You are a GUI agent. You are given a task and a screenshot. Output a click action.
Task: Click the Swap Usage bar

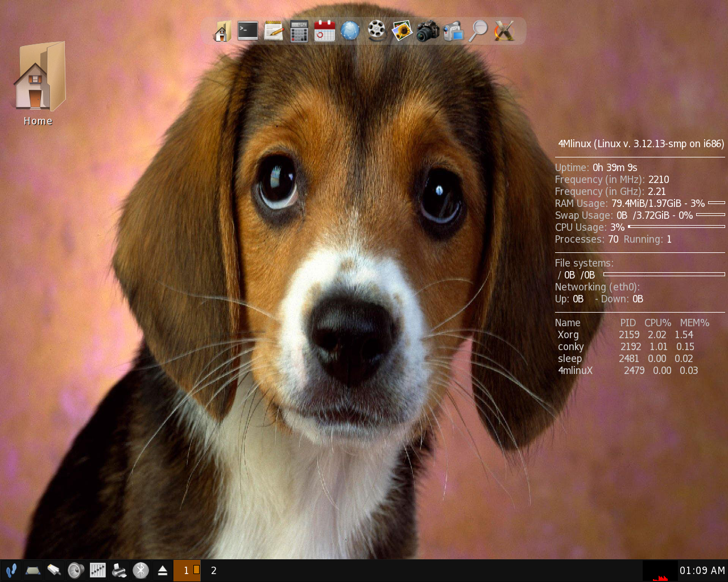point(710,215)
